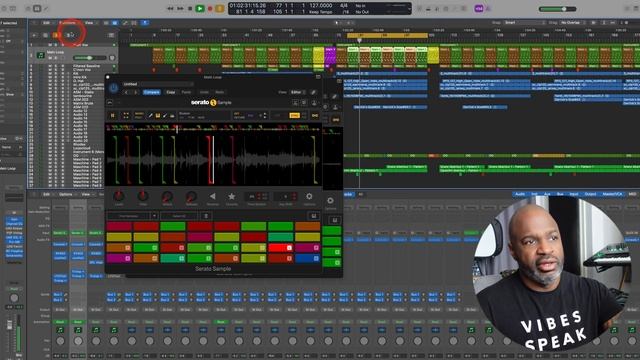This screenshot has width=640, height=360.
Task: Toggle the yellow Cycle mode button
Action: click(x=220, y=8)
